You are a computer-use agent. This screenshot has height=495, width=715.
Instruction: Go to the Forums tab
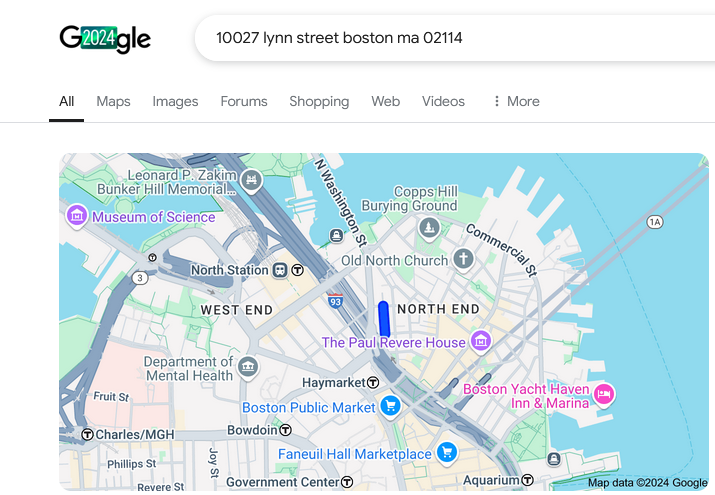pos(244,101)
